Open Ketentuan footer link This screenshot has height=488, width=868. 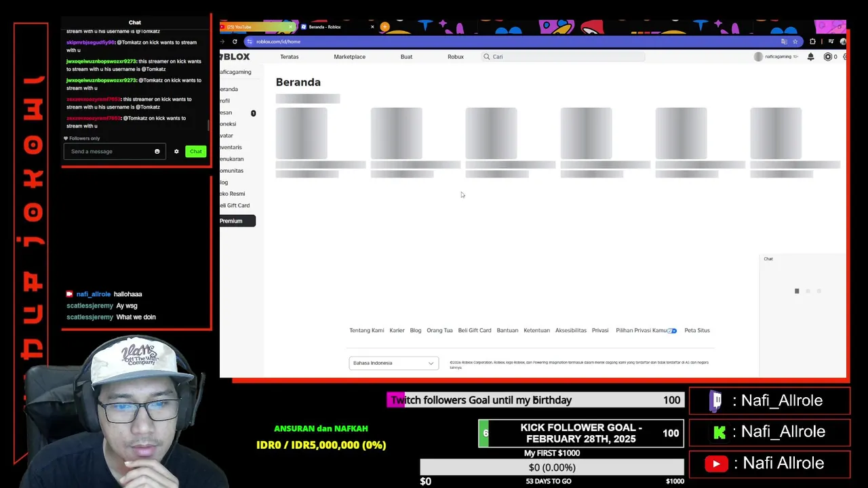click(536, 331)
